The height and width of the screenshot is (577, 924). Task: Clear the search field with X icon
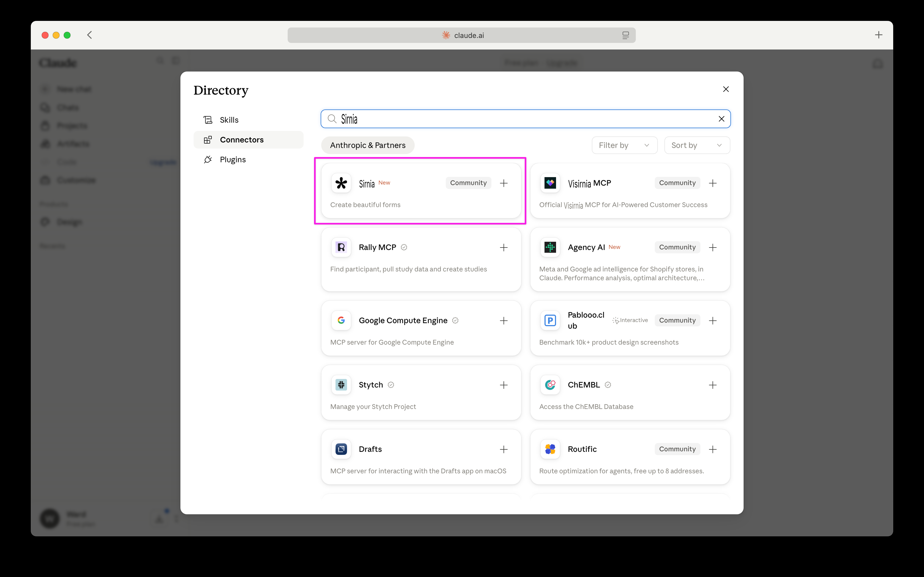coord(721,119)
